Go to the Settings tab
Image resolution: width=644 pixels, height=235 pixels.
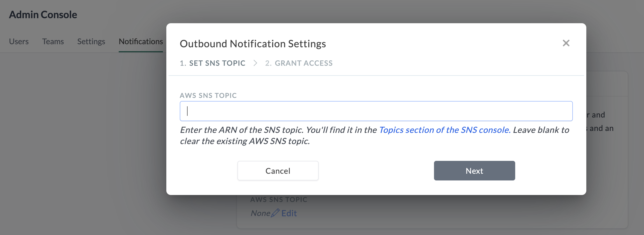click(91, 41)
